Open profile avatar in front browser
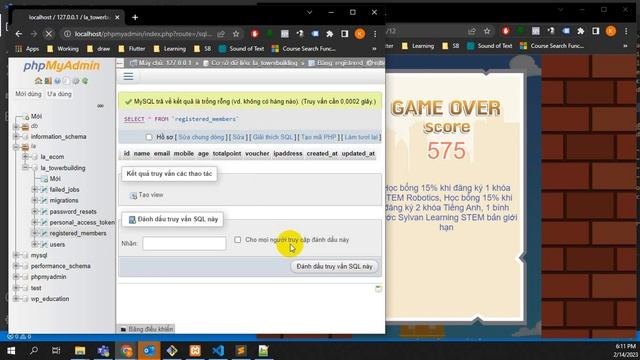This screenshot has height=360, width=640. pyautogui.click(x=360, y=34)
